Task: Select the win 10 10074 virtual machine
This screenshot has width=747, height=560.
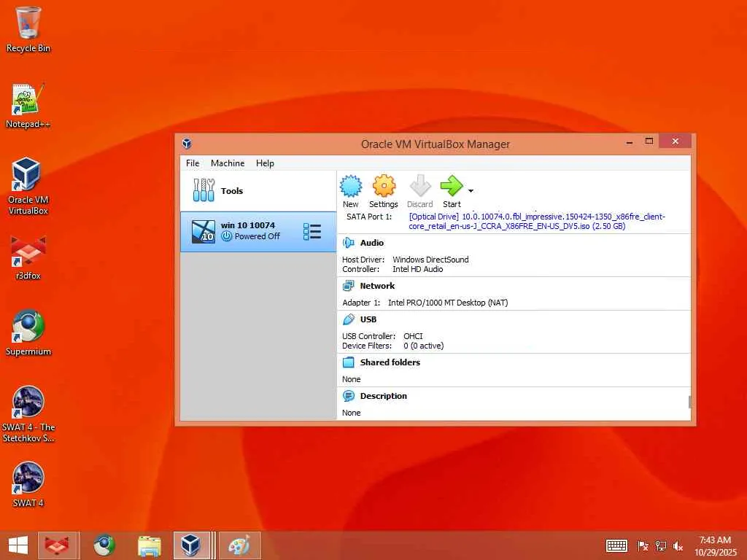Action: coord(258,231)
